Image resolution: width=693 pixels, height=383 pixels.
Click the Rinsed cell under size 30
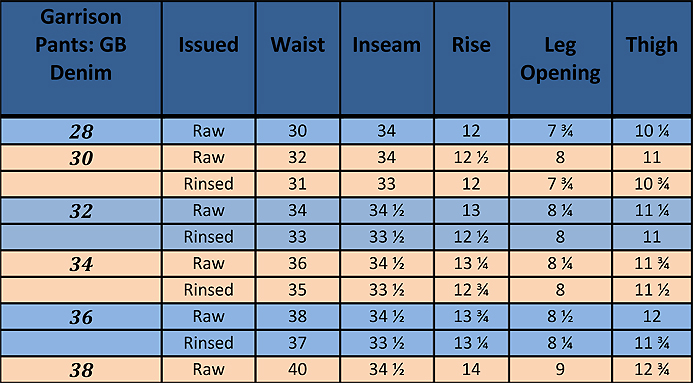(209, 184)
